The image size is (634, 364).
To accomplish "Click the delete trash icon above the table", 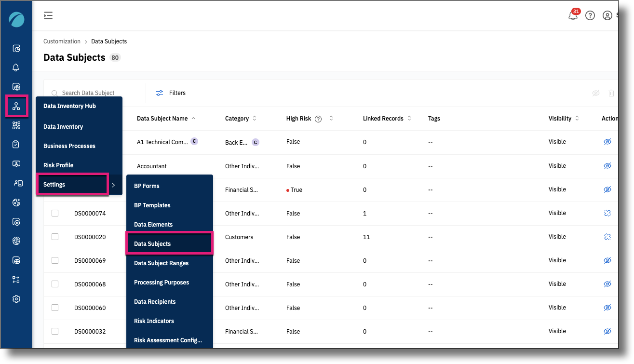I will [x=611, y=93].
